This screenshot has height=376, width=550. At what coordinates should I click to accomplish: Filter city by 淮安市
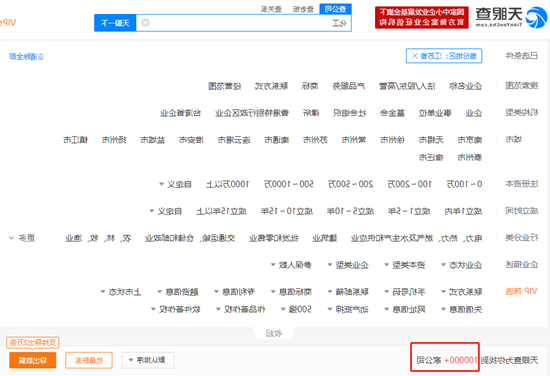point(191,140)
